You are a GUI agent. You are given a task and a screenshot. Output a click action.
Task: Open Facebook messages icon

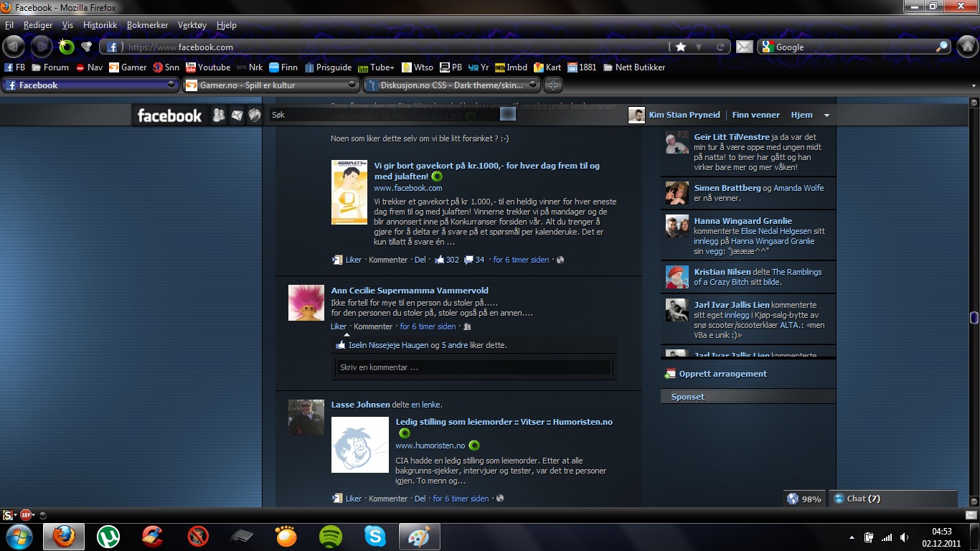pos(237,115)
